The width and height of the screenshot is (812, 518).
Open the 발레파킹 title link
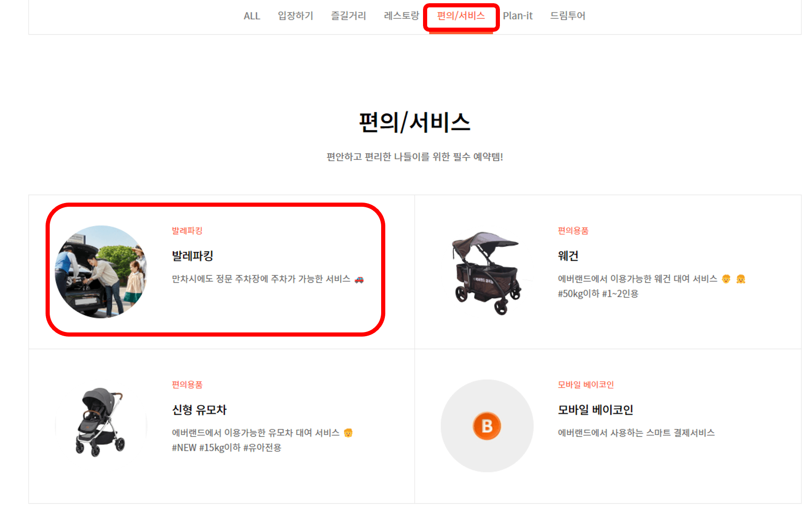click(x=192, y=256)
